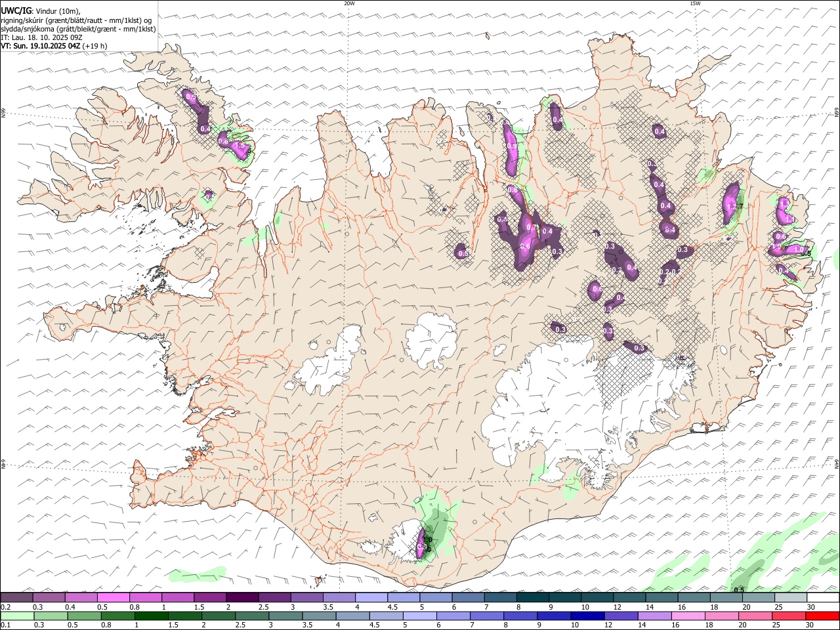Click the 'VT: Sun. 19.10.2025 04Z (+19 h)' line
The width and height of the screenshot is (840, 630).
click(x=54, y=46)
